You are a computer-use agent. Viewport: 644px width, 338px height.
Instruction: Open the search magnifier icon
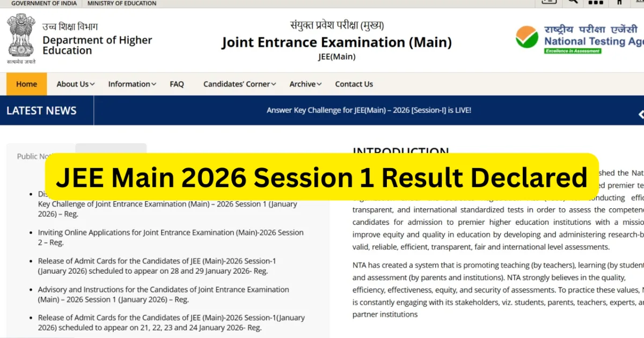point(572,2)
